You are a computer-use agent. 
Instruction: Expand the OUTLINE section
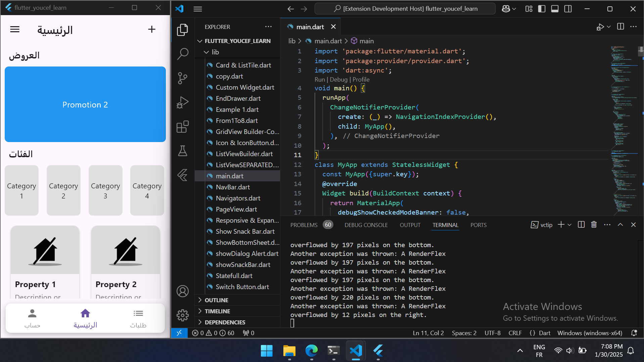tap(237, 300)
